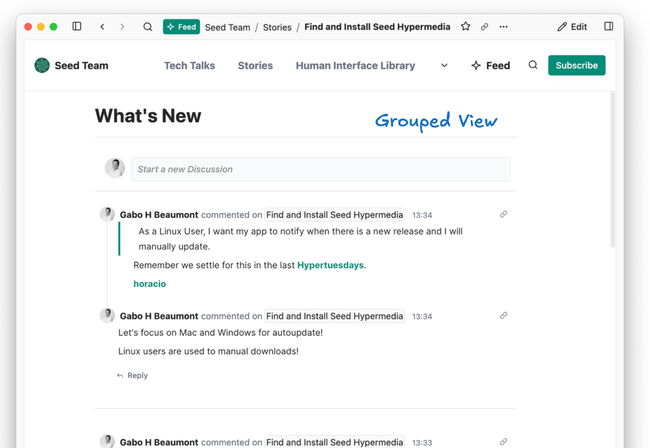650x448 pixels.
Task: Click the Subscribe button
Action: point(576,66)
